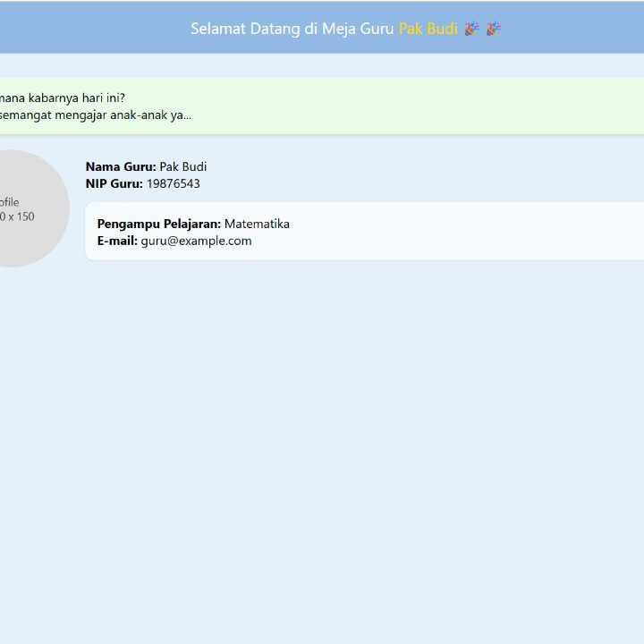Click the first party popper emoji in header
The width and height of the screenshot is (644, 644).
(472, 29)
